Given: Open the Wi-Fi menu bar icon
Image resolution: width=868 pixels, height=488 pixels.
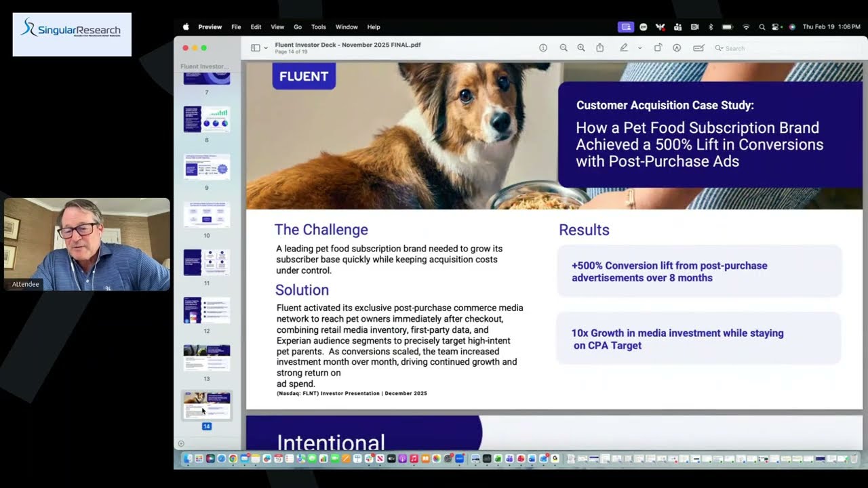Looking at the screenshot, I should pyautogui.click(x=746, y=27).
